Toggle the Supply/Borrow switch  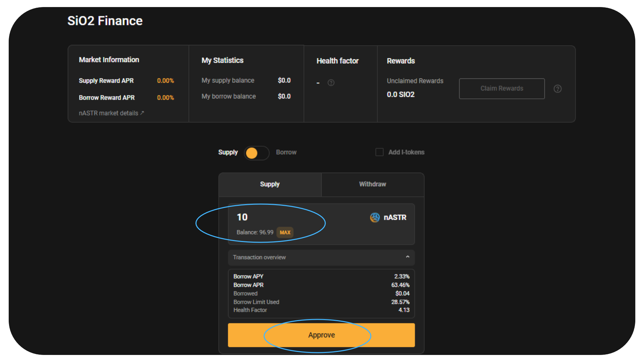257,153
